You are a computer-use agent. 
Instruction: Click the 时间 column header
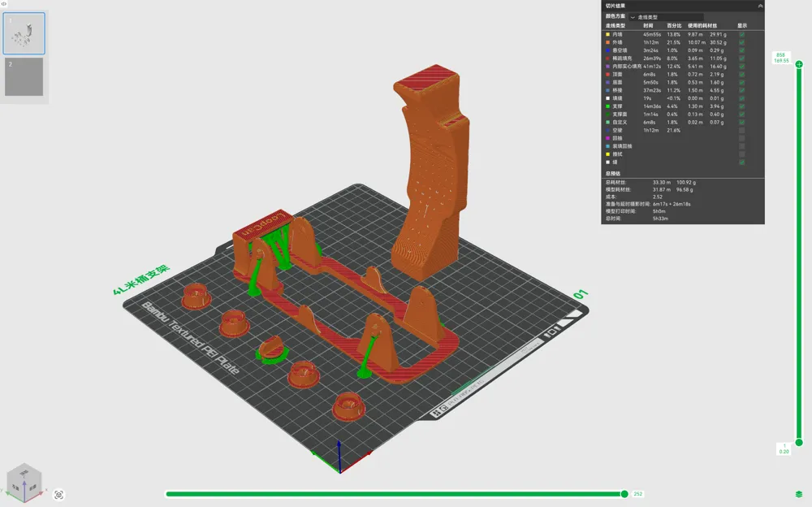pos(648,25)
